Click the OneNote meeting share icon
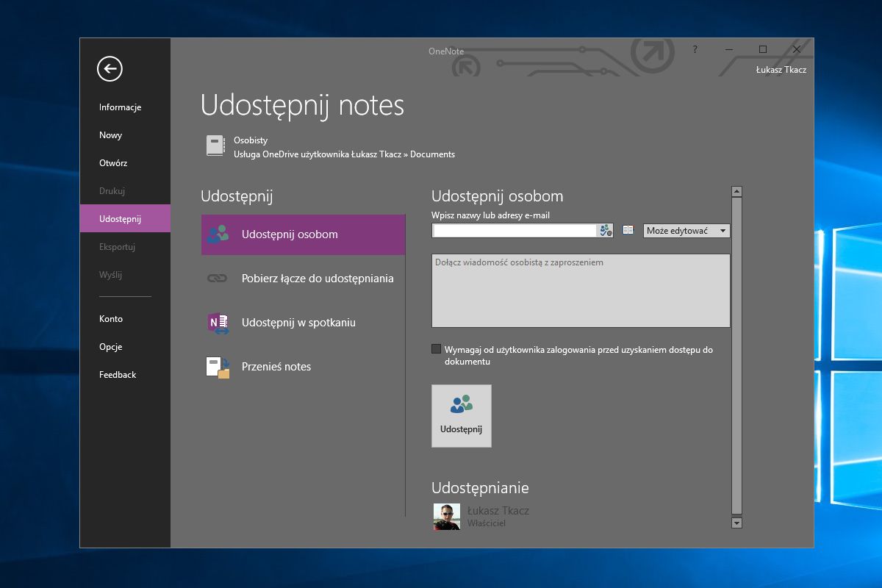Viewport: 882px width, 588px height. click(x=218, y=323)
